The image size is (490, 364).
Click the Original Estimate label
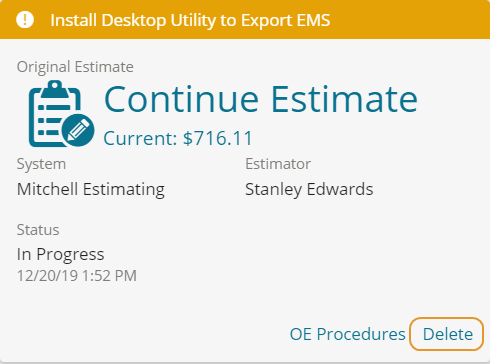tap(75, 67)
